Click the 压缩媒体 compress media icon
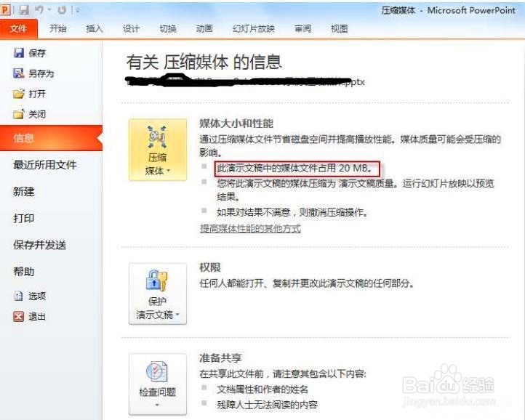 (x=157, y=137)
